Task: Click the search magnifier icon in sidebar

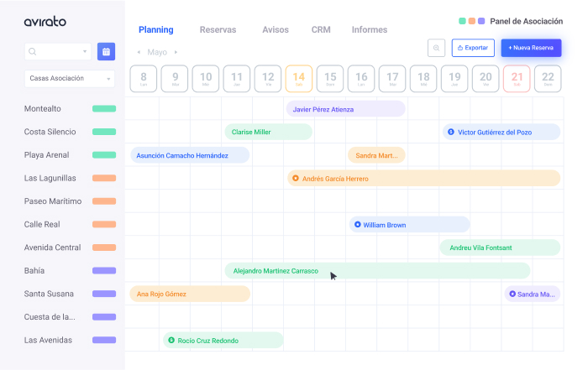Action: (x=33, y=52)
